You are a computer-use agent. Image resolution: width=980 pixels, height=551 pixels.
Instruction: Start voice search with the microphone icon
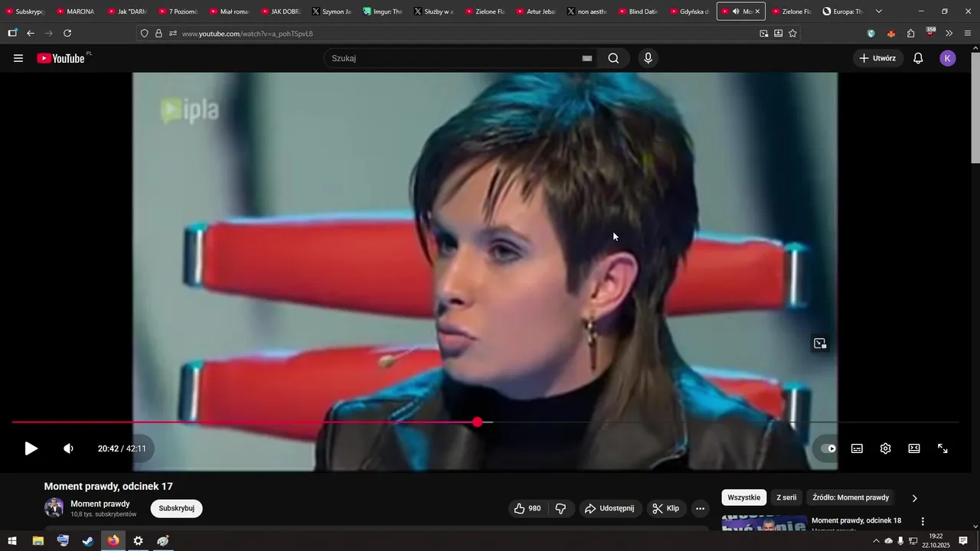pyautogui.click(x=648, y=58)
